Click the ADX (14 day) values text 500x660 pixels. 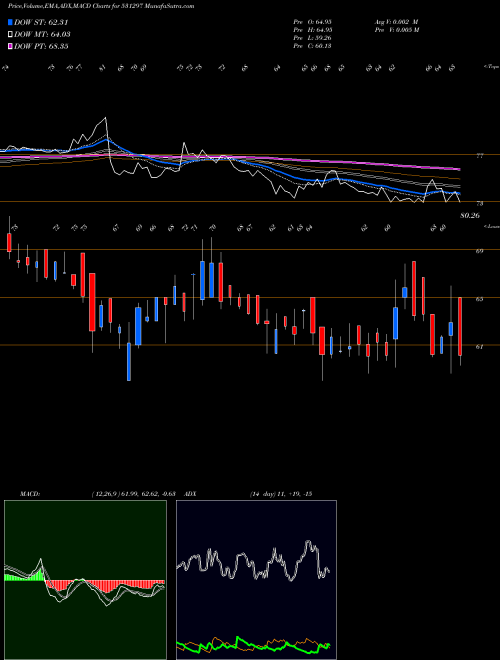[280, 494]
